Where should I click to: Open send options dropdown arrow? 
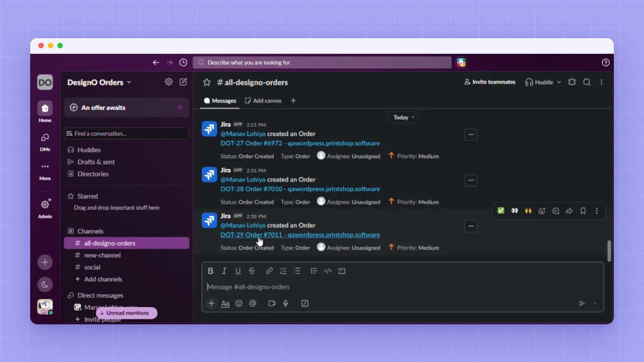595,303
